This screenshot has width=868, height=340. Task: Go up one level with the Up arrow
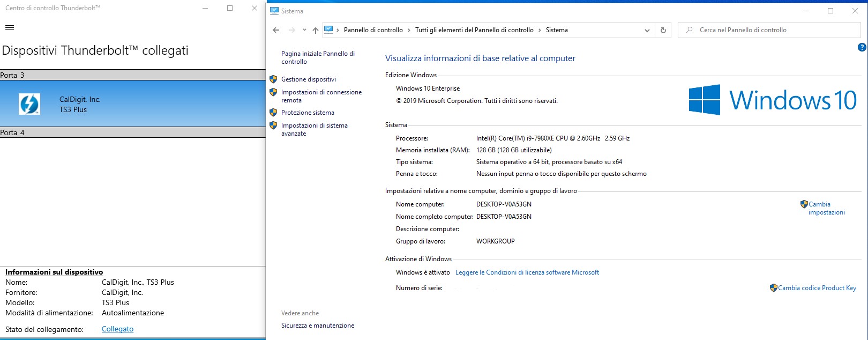pos(316,30)
